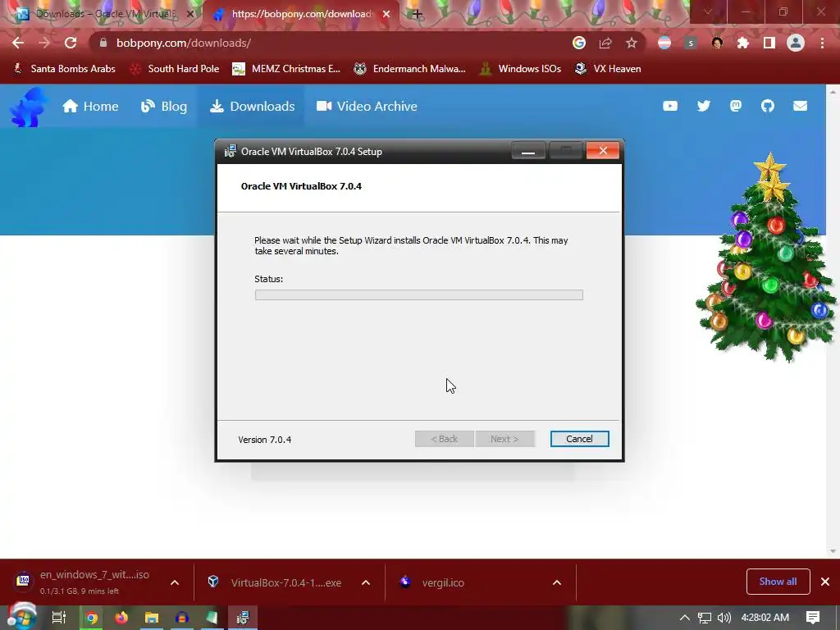
Task: Reload the bobpony.com page
Action: pos(71,43)
